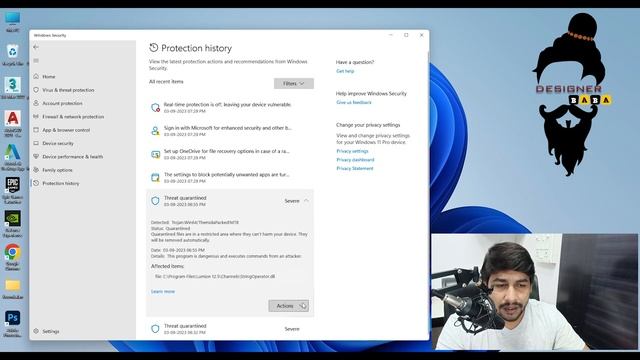
Task: Open the Give us feedback link
Action: pyautogui.click(x=354, y=102)
